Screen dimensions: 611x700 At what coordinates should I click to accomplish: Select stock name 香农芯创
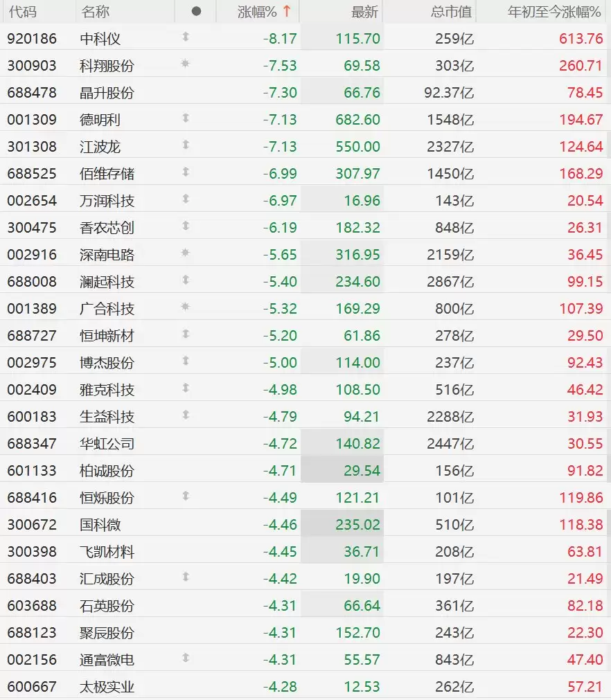coord(107,228)
